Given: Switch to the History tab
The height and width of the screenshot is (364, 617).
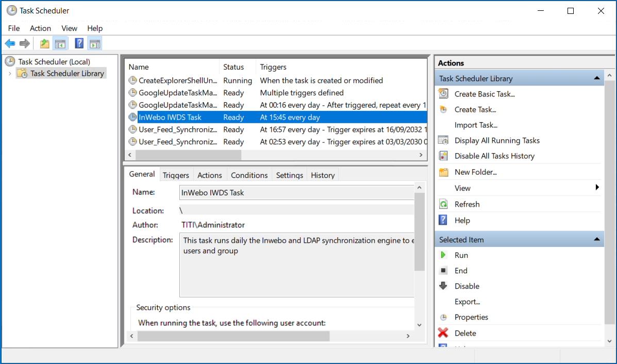Looking at the screenshot, I should (x=323, y=175).
